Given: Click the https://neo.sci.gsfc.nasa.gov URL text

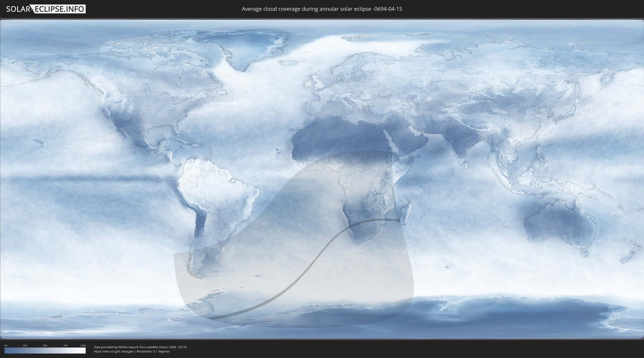Looking at the screenshot, I should click(x=114, y=352).
